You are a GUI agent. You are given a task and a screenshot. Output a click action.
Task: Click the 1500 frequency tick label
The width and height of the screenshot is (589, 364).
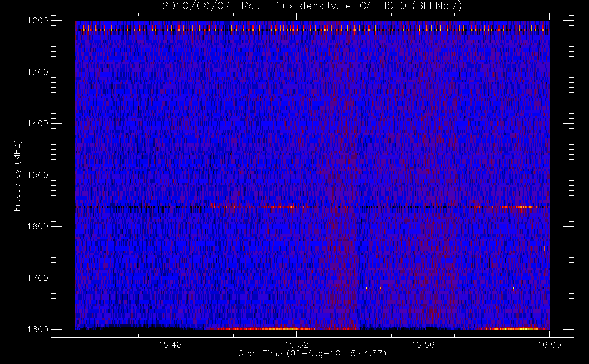[x=38, y=175]
